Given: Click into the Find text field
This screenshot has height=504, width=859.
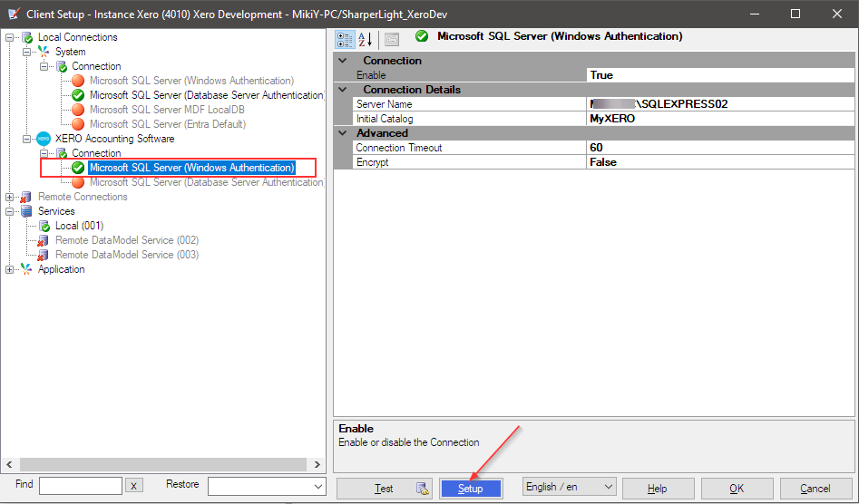Looking at the screenshot, I should (x=81, y=486).
